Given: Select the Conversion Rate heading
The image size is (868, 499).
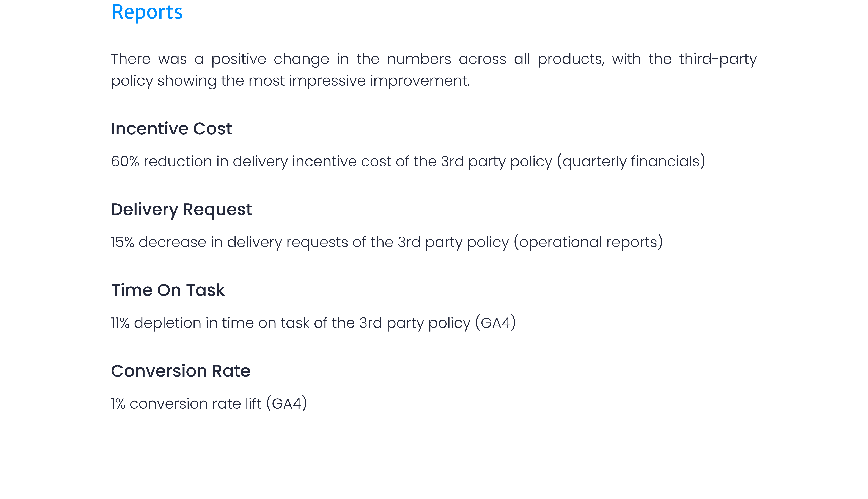Looking at the screenshot, I should click(181, 371).
